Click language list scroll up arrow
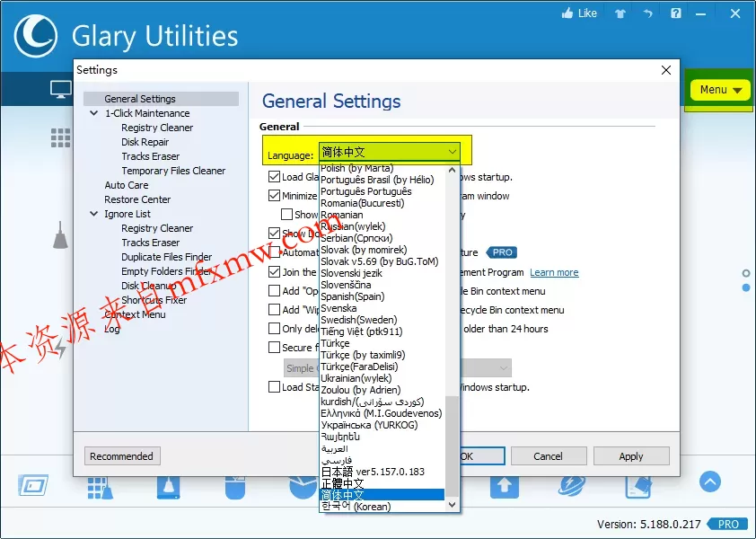The height and width of the screenshot is (539, 756). (452, 170)
